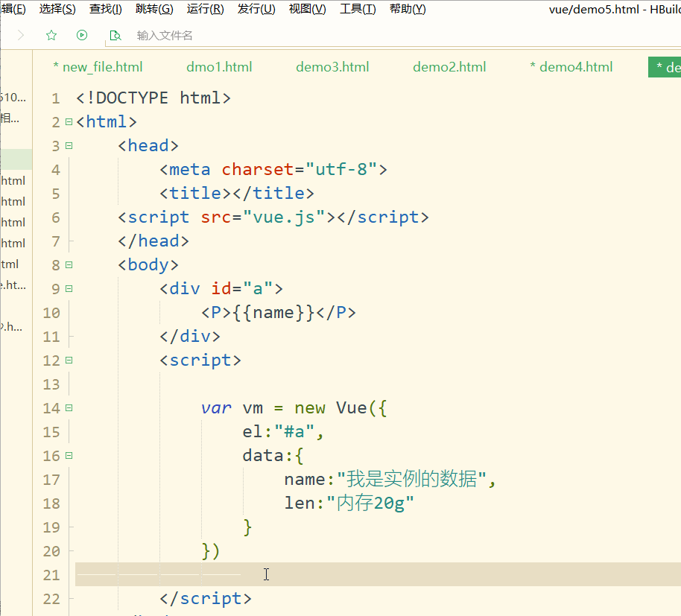The image size is (681, 616).
Task: Open the 跳转(G) menu
Action: pyautogui.click(x=154, y=9)
